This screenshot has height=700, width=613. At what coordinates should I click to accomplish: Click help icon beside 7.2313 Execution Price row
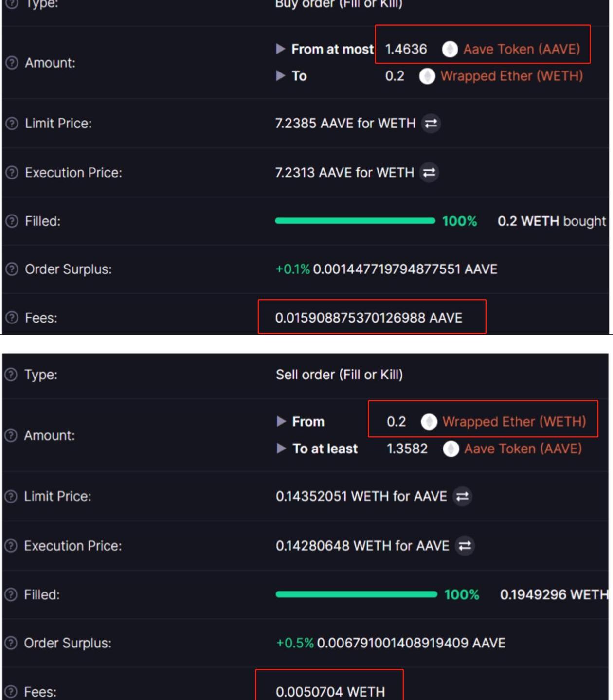click(x=12, y=173)
